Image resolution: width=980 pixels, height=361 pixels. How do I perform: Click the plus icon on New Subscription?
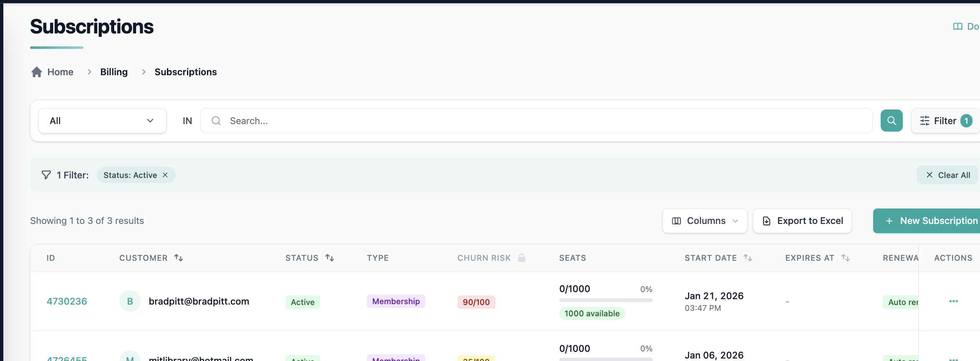pyautogui.click(x=889, y=221)
